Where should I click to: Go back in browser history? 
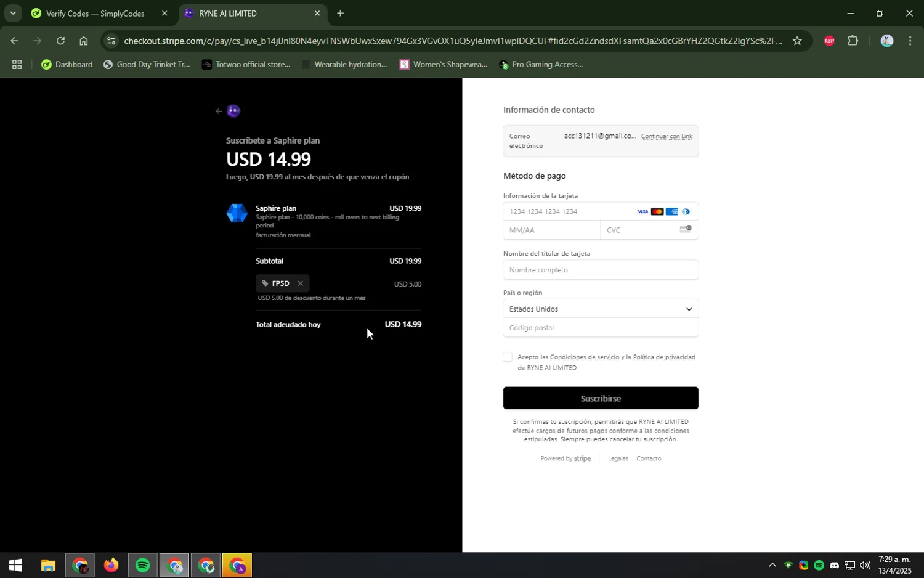(x=14, y=41)
